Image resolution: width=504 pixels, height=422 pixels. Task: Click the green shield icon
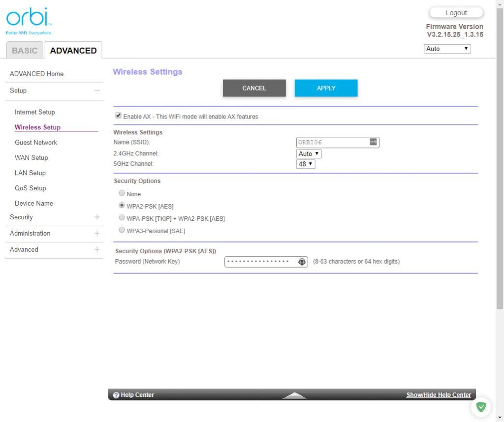pos(481,407)
